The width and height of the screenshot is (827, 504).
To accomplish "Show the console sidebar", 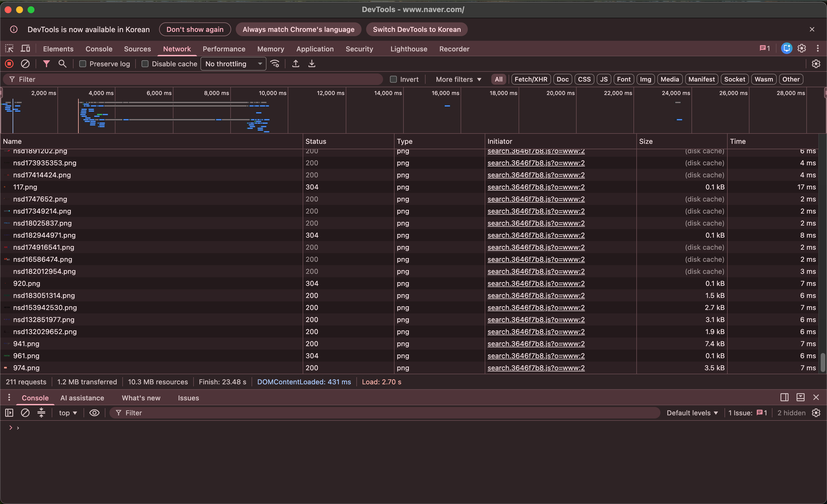I will pos(9,413).
